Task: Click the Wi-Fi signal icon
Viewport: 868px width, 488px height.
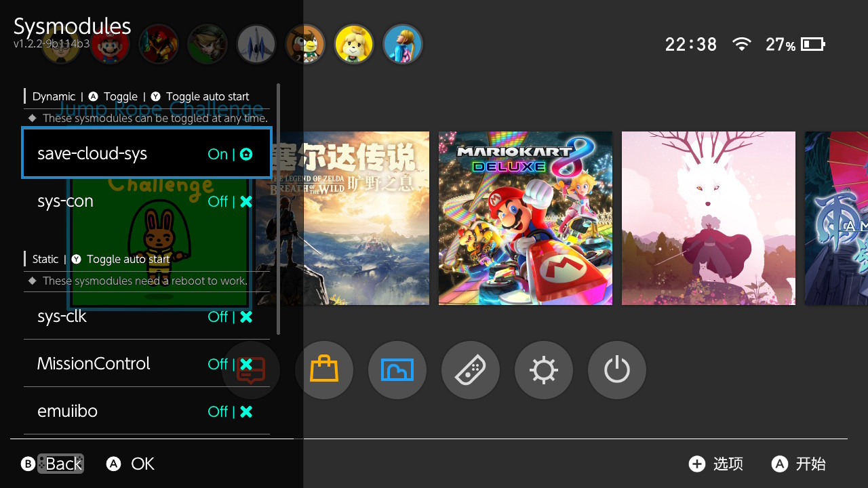Action: [x=742, y=45]
